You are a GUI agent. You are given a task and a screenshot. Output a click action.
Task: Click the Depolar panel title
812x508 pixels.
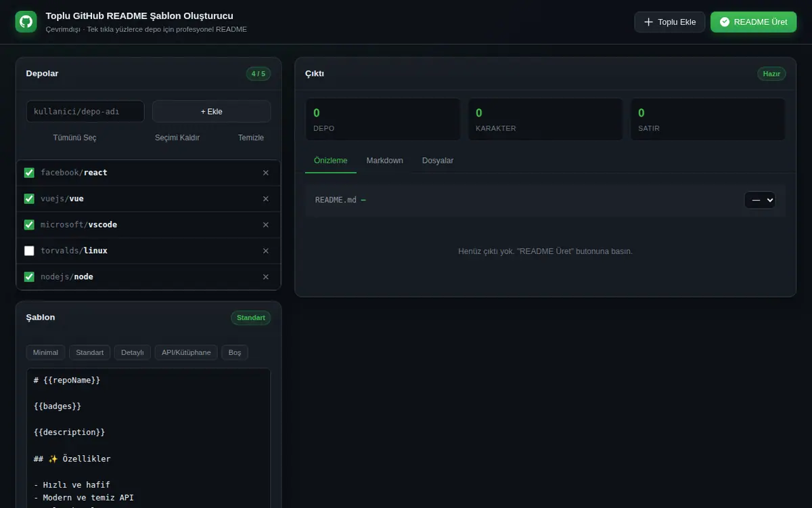(42, 74)
